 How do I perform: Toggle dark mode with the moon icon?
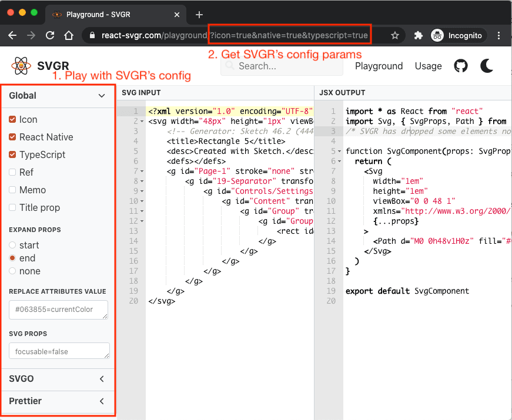487,66
